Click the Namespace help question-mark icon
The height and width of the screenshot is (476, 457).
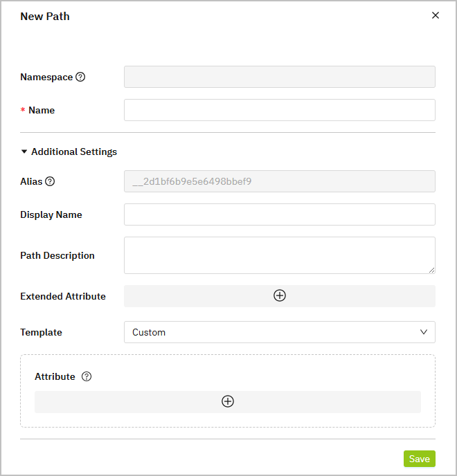80,77
